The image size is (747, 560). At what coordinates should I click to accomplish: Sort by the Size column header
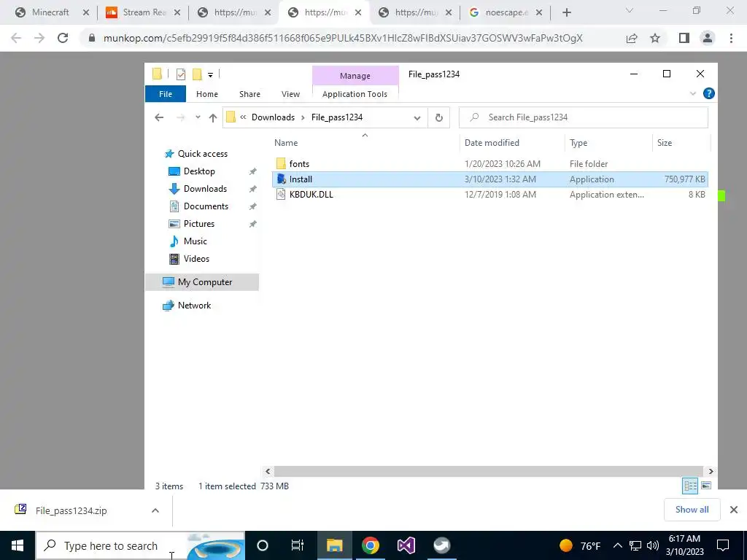click(664, 143)
